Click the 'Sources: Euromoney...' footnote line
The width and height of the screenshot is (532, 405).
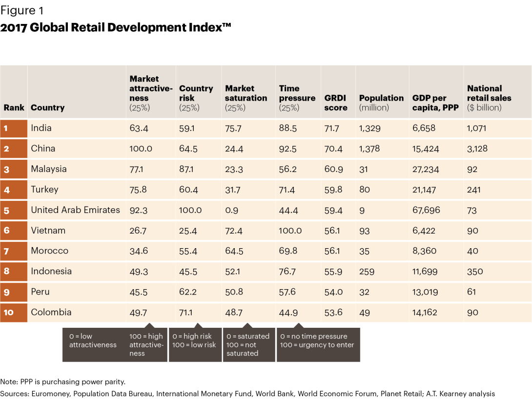(x=247, y=394)
